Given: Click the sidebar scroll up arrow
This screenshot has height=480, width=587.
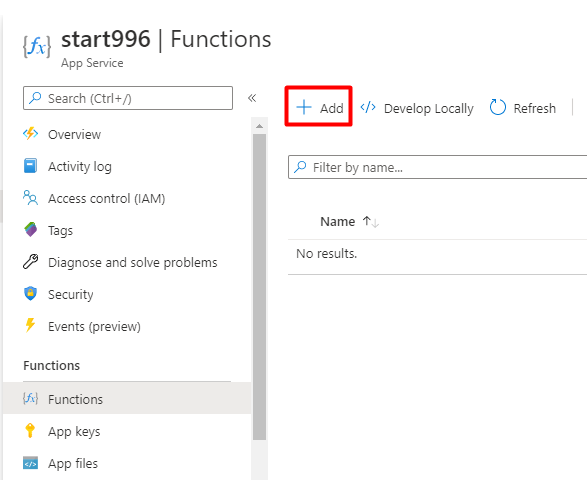Looking at the screenshot, I should click(259, 126).
